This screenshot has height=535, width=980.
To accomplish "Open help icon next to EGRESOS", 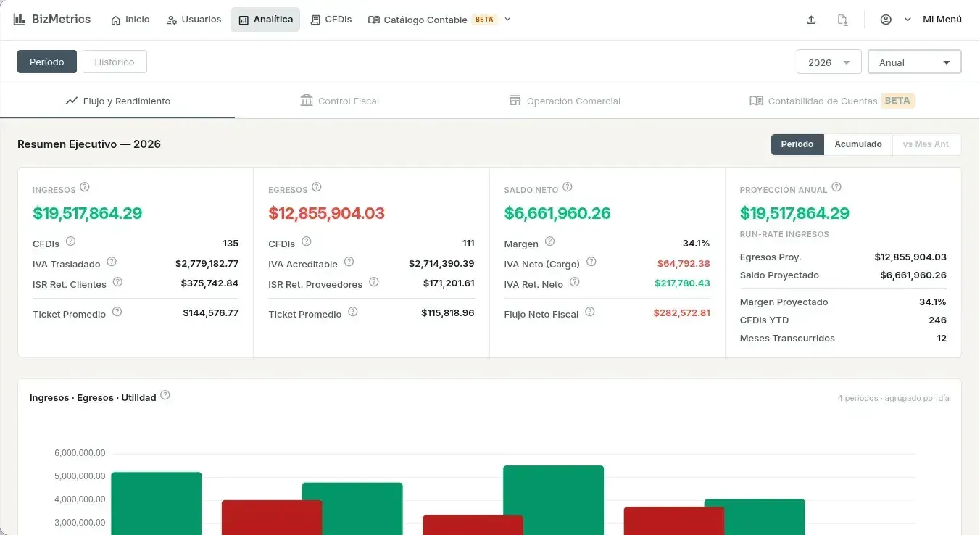I will pyautogui.click(x=317, y=187).
